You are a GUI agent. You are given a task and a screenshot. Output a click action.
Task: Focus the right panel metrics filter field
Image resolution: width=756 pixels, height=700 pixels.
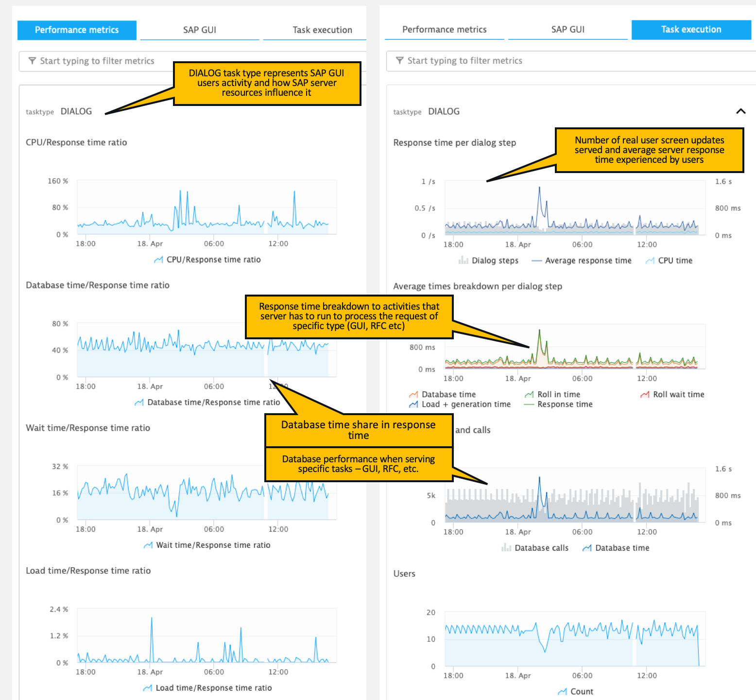571,61
